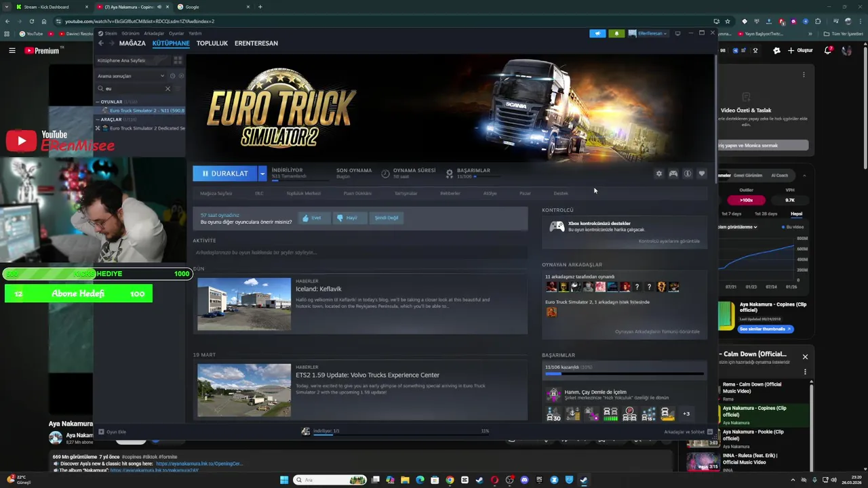Open Arkadaşlar ve Sohbet panel
This screenshot has height=488, width=868.
point(688,432)
